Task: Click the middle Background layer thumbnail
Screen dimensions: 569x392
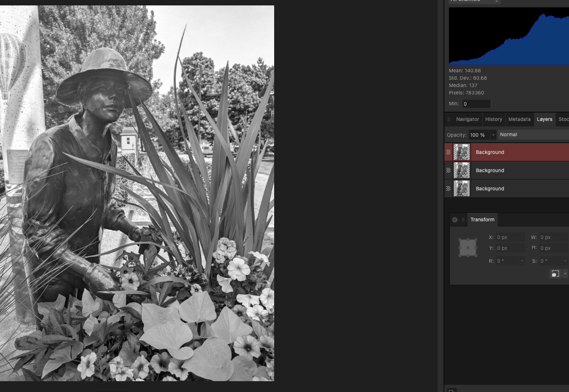Action: tap(462, 171)
